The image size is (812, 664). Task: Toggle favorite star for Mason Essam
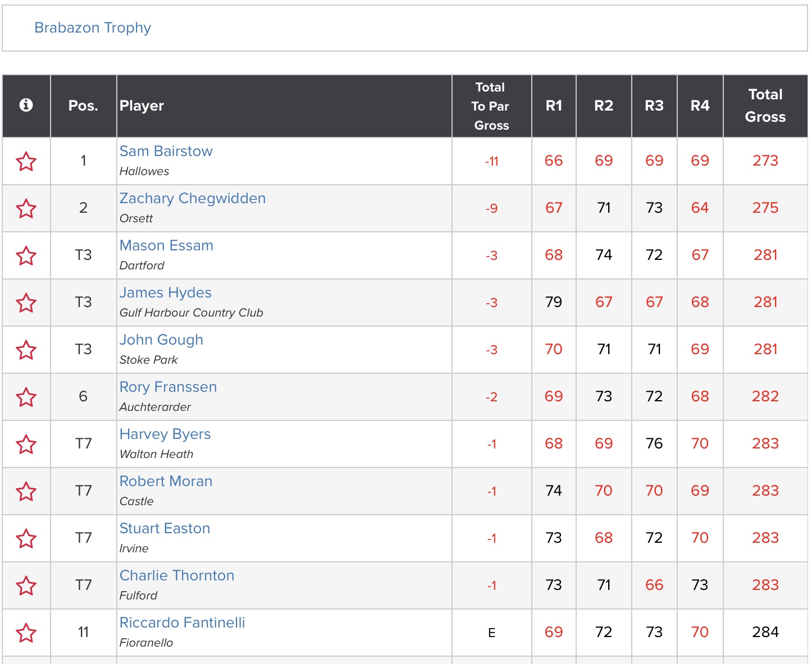(x=26, y=256)
